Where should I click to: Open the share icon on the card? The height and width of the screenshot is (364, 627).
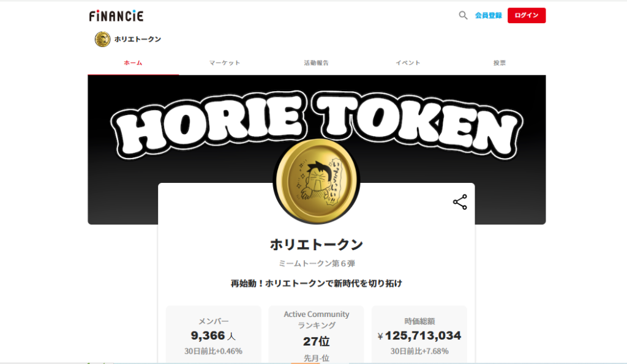click(x=460, y=202)
